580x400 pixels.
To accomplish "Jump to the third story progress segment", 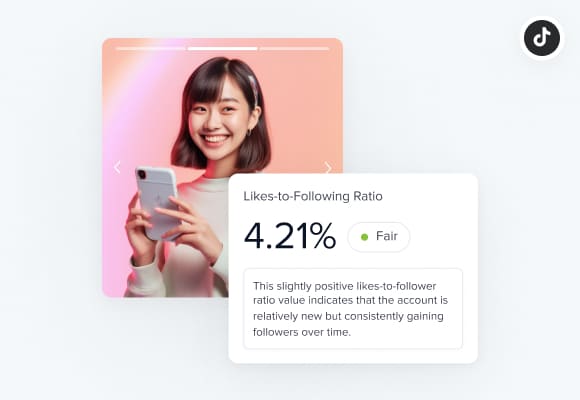I will pyautogui.click(x=294, y=48).
